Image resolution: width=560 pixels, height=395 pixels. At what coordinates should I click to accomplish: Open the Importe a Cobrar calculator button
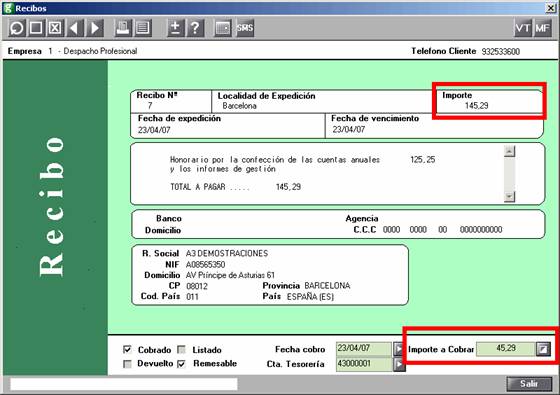click(x=543, y=349)
